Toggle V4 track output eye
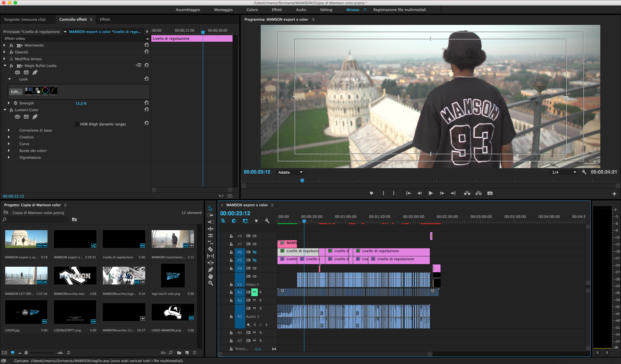This screenshot has height=364, width=621. 255,268
